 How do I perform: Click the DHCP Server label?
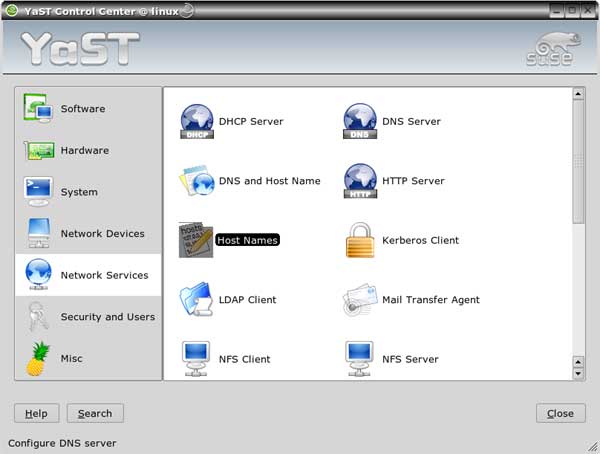251,122
